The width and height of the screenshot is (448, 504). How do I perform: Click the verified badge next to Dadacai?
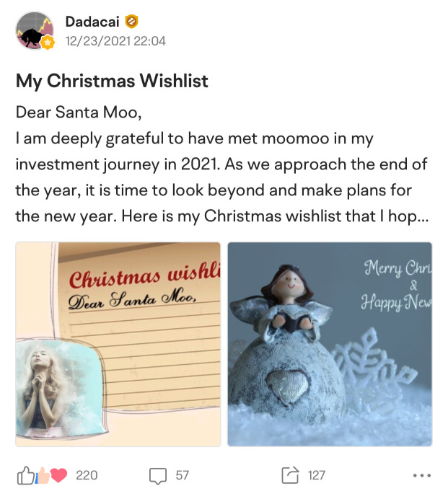pyautogui.click(x=131, y=22)
